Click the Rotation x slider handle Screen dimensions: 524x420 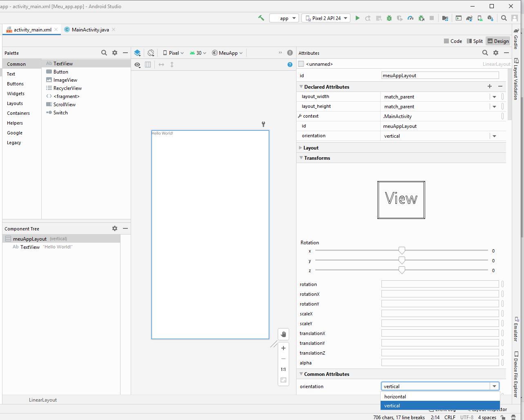pos(402,250)
